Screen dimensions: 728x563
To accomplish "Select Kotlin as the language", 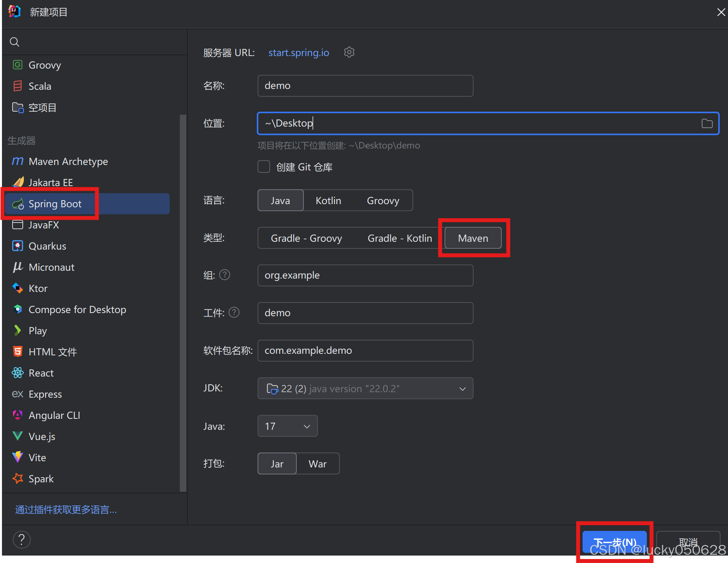I will (x=328, y=200).
